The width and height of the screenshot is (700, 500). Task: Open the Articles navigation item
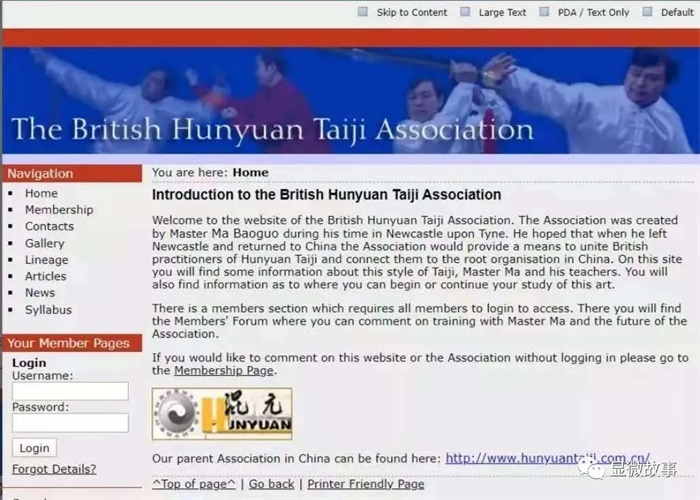[46, 276]
